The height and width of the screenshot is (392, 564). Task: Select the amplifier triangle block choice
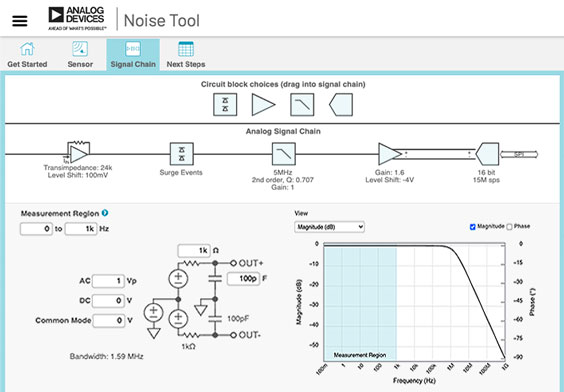click(x=263, y=105)
